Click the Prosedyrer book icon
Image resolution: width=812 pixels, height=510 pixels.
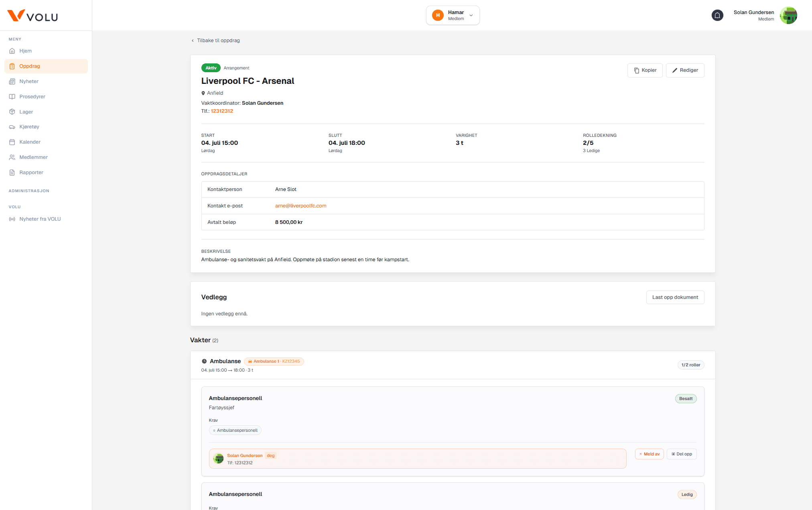tap(12, 97)
